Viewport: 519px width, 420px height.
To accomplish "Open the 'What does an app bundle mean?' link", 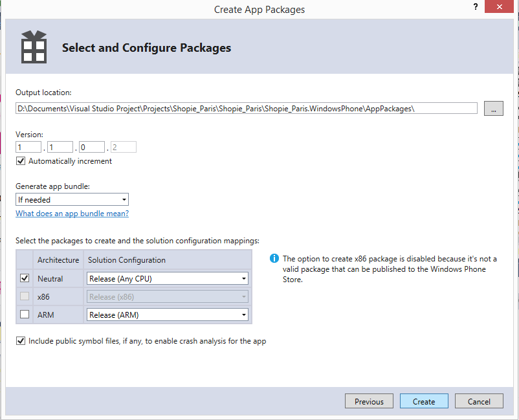I will 72,214.
